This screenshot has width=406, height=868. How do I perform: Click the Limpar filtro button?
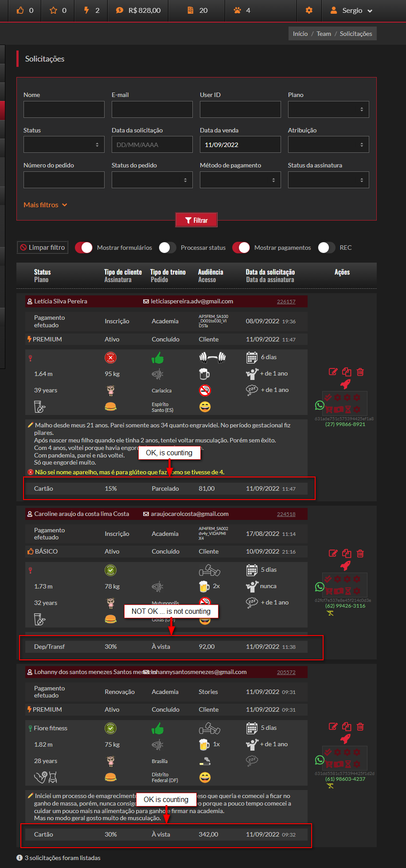click(43, 248)
